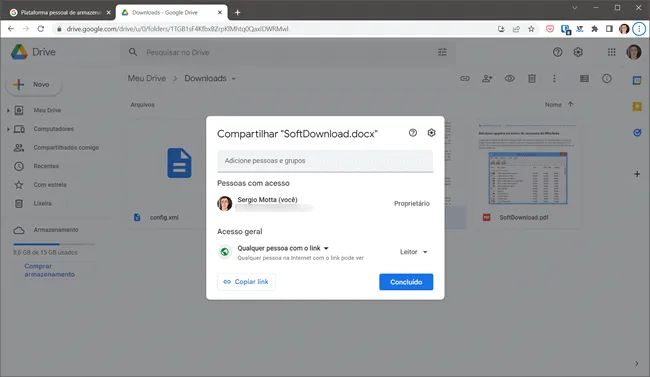Reverse sort direction arrow
650x377 pixels.
570,104
